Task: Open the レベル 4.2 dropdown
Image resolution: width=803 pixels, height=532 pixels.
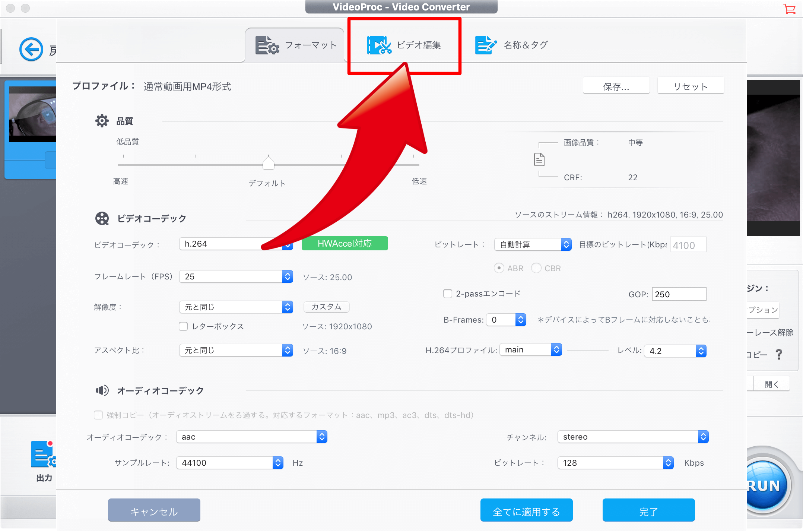Action: pyautogui.click(x=675, y=351)
